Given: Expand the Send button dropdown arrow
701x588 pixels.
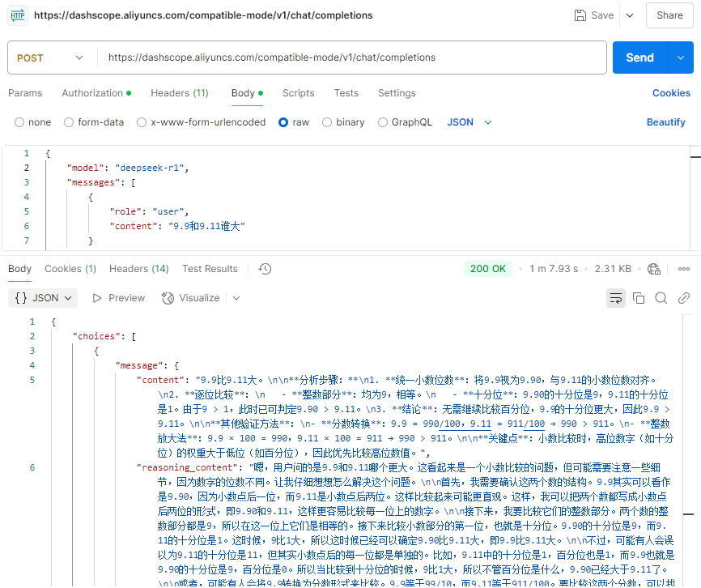Looking at the screenshot, I should tap(680, 58).
